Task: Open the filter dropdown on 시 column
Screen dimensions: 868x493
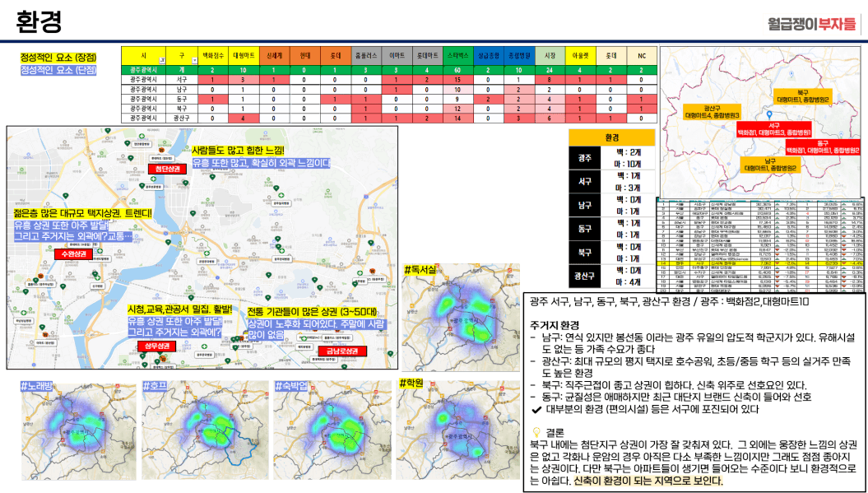Action: click(161, 61)
